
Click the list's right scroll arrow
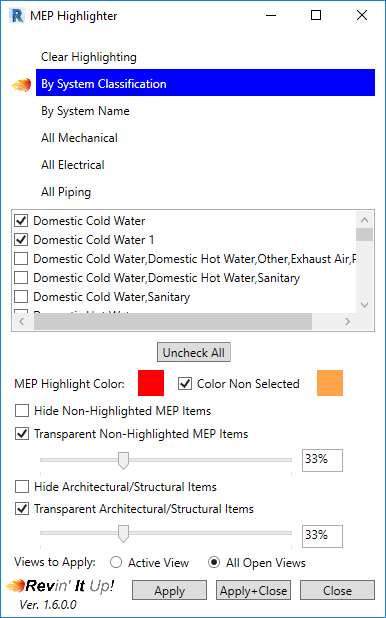(347, 322)
